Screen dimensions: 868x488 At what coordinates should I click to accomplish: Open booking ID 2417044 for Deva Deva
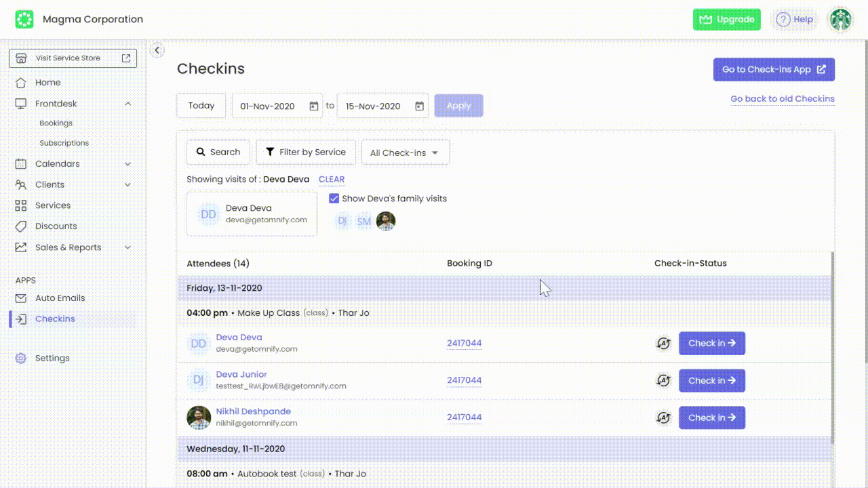coord(465,344)
